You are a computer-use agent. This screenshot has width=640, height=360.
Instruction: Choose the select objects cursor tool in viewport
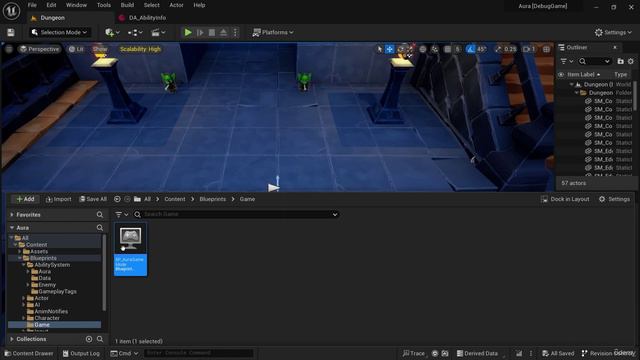tap(380, 49)
